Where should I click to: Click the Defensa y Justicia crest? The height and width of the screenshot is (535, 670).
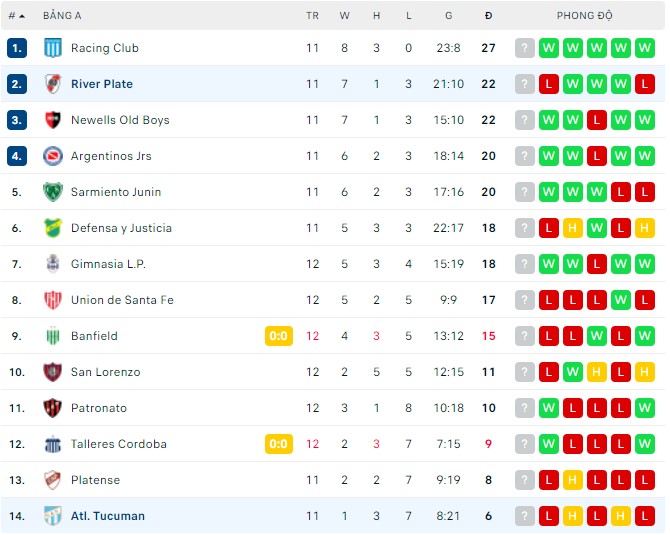pos(53,228)
